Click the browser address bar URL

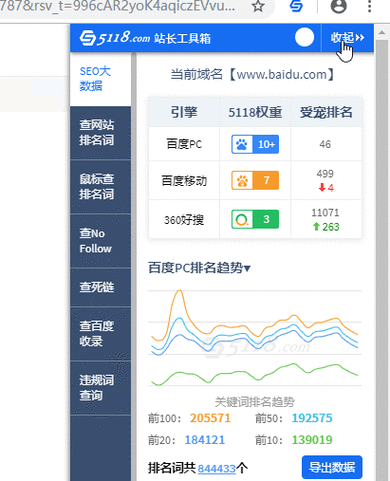pos(117,6)
